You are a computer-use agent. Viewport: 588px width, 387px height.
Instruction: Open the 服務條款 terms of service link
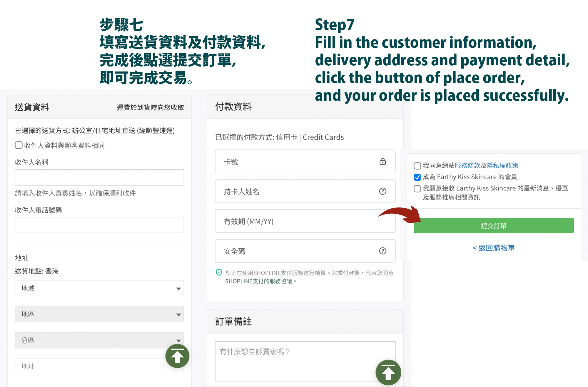(467, 166)
